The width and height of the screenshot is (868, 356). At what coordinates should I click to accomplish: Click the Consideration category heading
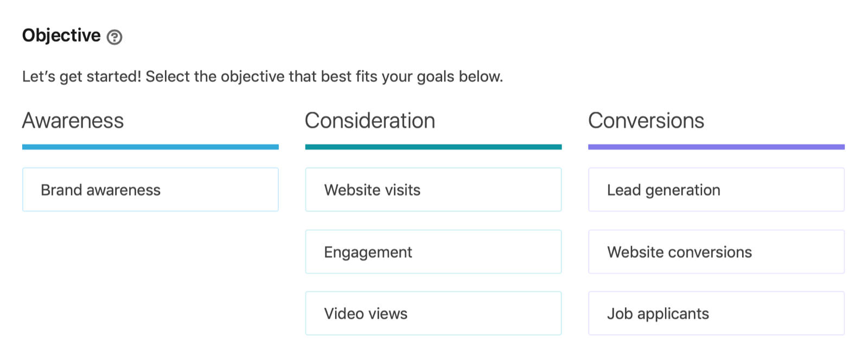point(370,120)
